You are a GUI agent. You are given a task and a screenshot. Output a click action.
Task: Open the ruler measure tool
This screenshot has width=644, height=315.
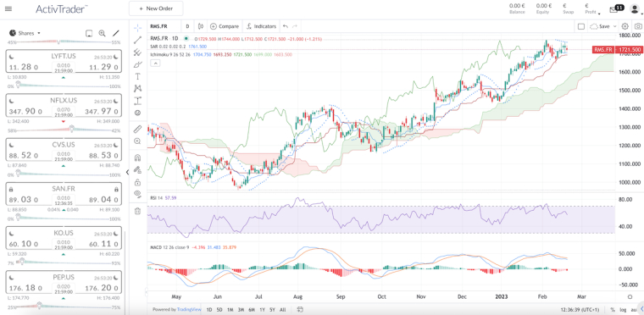click(x=137, y=130)
